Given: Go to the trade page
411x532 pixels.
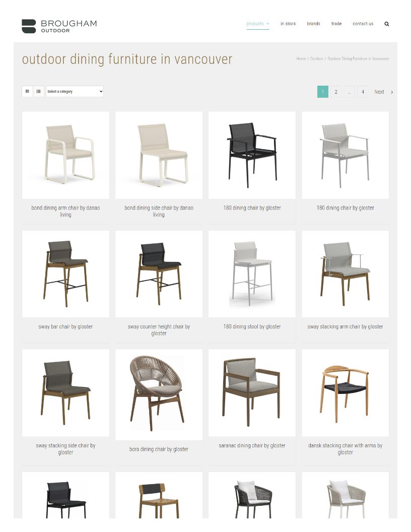Looking at the screenshot, I should tap(336, 24).
